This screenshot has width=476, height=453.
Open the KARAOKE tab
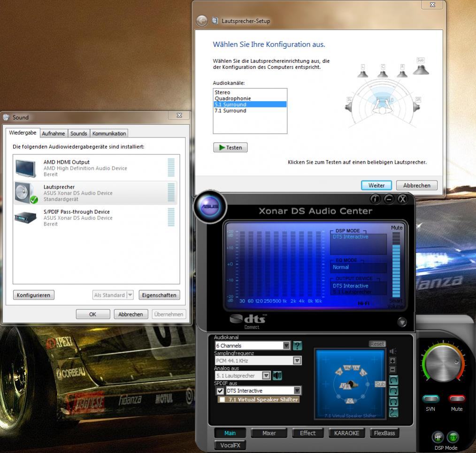(x=347, y=433)
